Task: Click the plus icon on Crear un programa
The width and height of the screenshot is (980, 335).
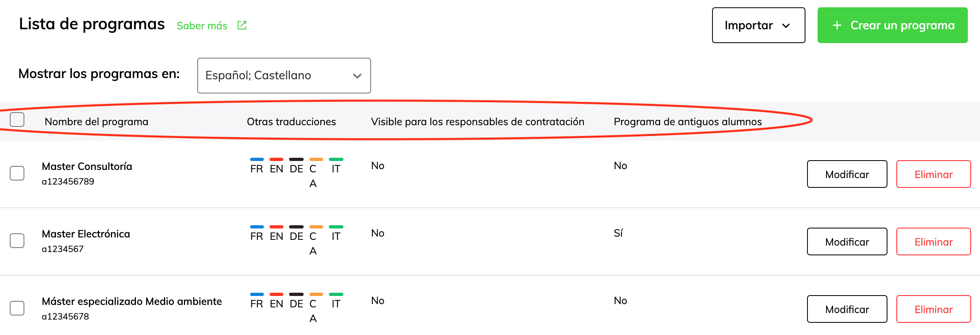Action: 837,25
